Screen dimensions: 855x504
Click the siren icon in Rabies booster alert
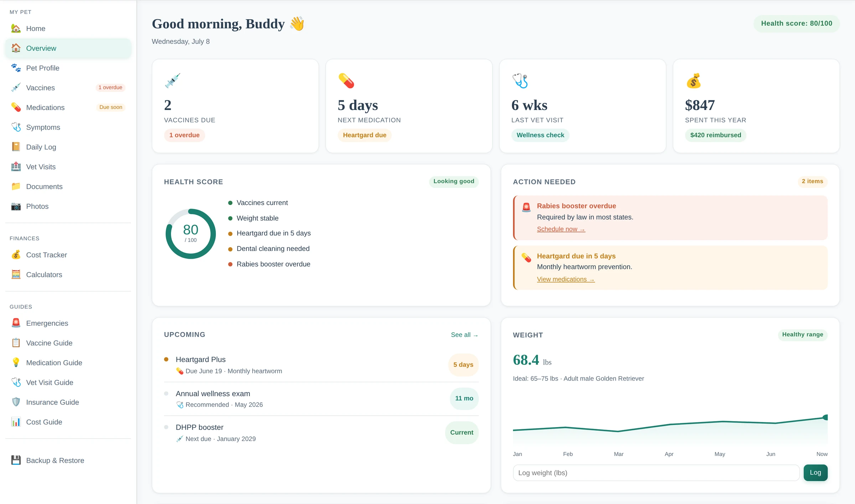click(526, 207)
